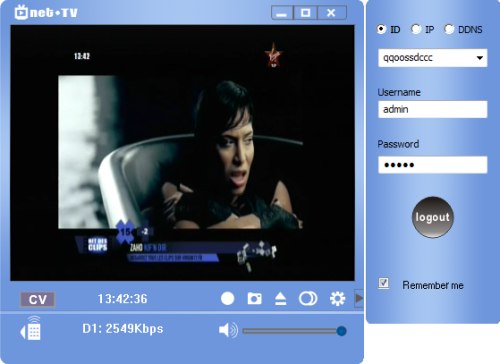Open settings with the gear icon
This screenshot has height=364, width=500.
[x=337, y=298]
